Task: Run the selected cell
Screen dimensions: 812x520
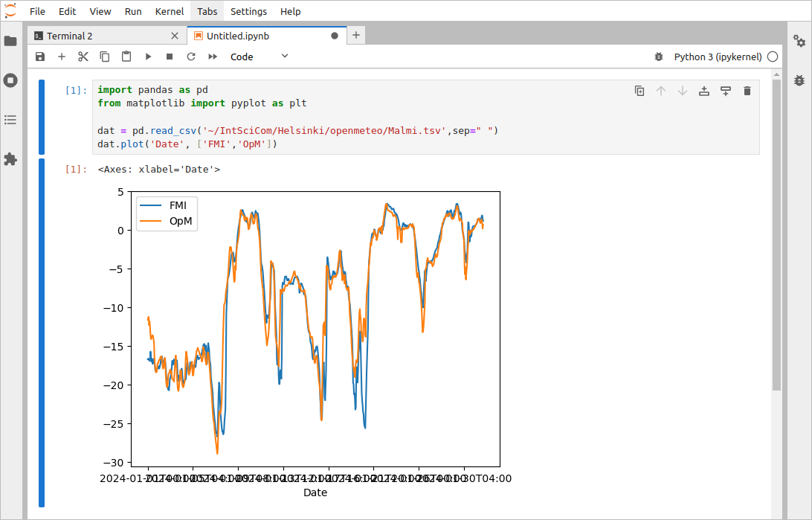Action: 148,57
